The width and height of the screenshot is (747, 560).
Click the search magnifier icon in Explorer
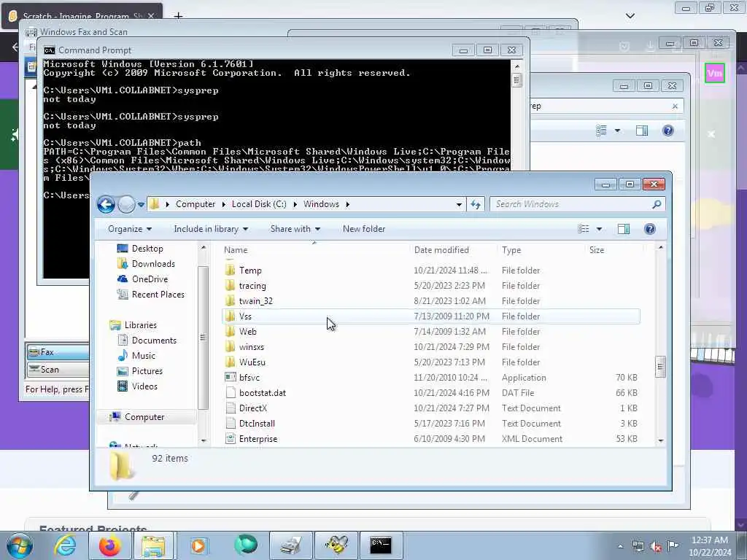click(x=657, y=204)
